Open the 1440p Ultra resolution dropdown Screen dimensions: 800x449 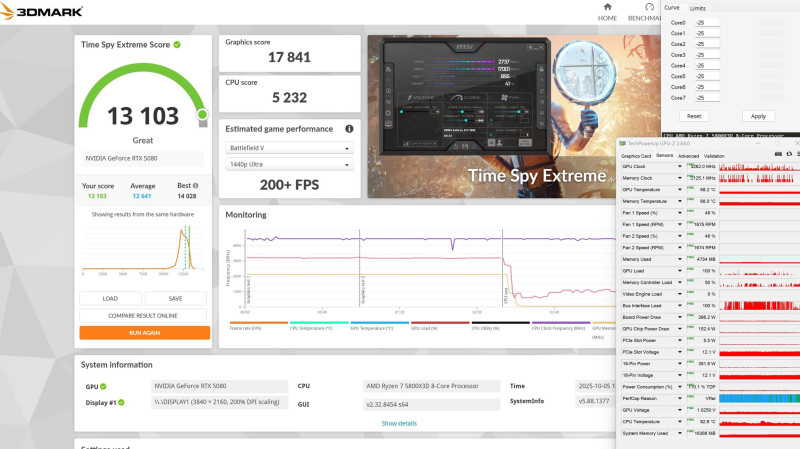coord(289,164)
